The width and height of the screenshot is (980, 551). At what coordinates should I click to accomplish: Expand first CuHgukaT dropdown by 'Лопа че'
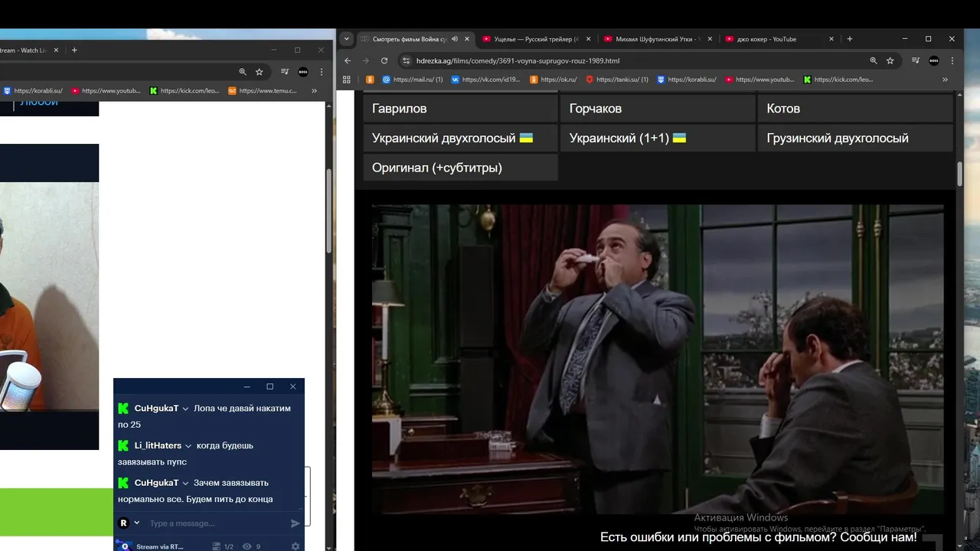185,409
